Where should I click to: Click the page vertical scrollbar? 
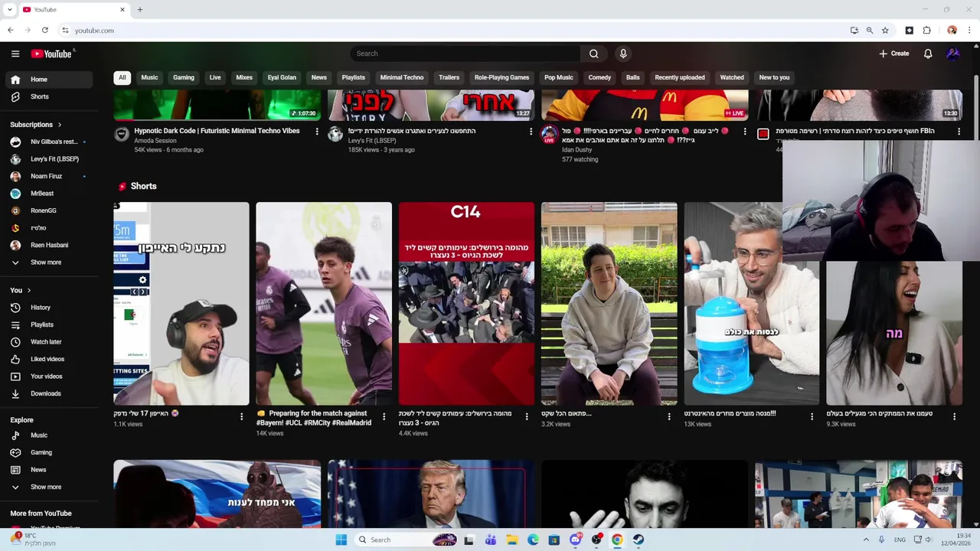(976, 107)
